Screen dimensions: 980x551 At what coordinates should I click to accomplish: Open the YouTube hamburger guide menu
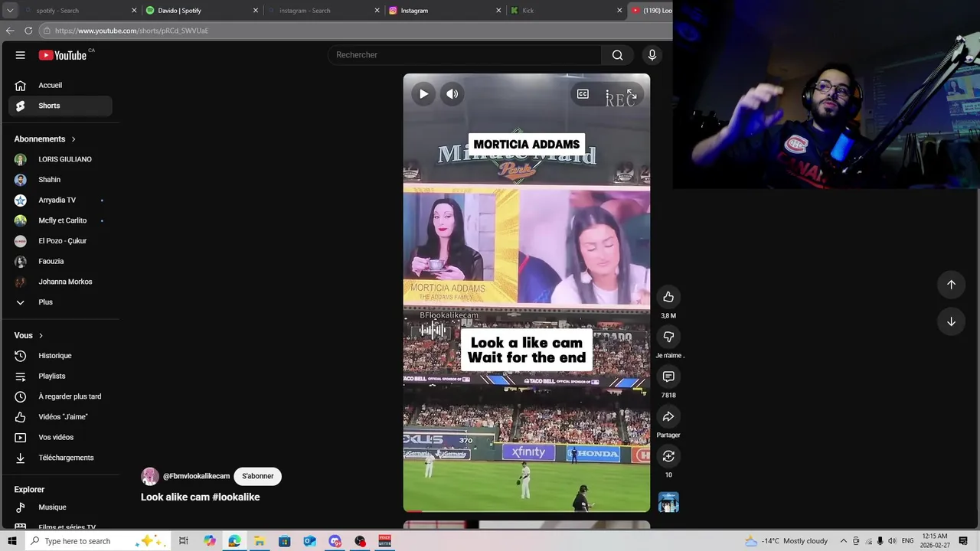pyautogui.click(x=21, y=55)
